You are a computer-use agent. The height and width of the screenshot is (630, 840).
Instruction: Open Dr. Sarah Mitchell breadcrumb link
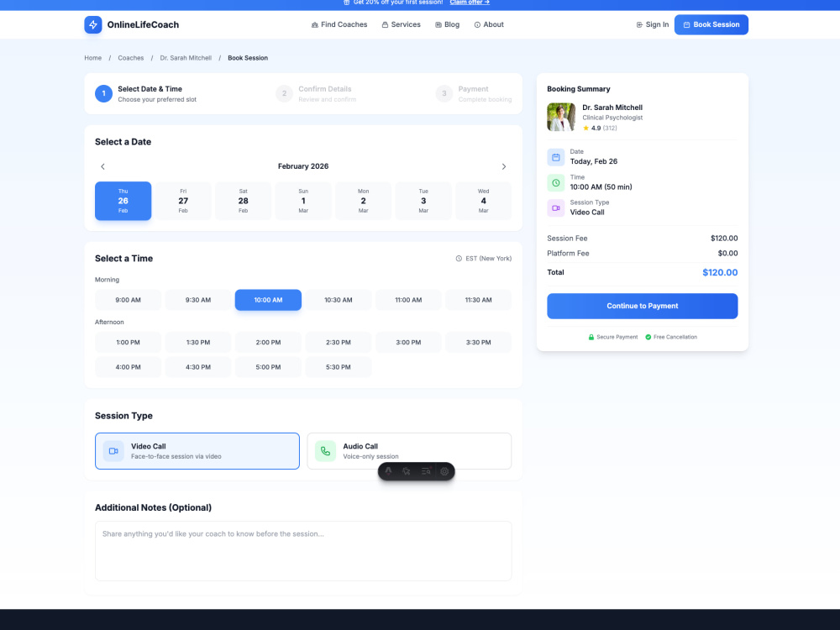coord(186,58)
